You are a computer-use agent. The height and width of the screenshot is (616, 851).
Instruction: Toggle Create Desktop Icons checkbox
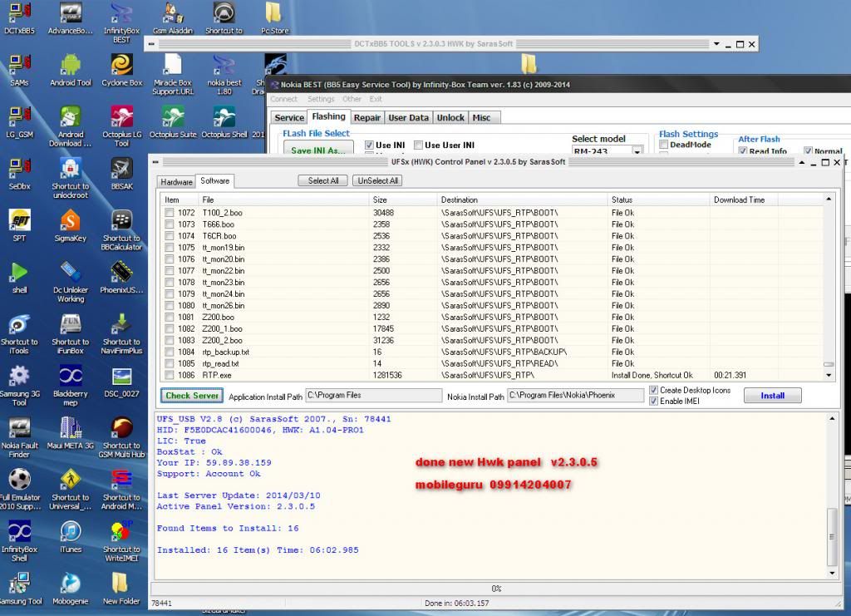[653, 390]
